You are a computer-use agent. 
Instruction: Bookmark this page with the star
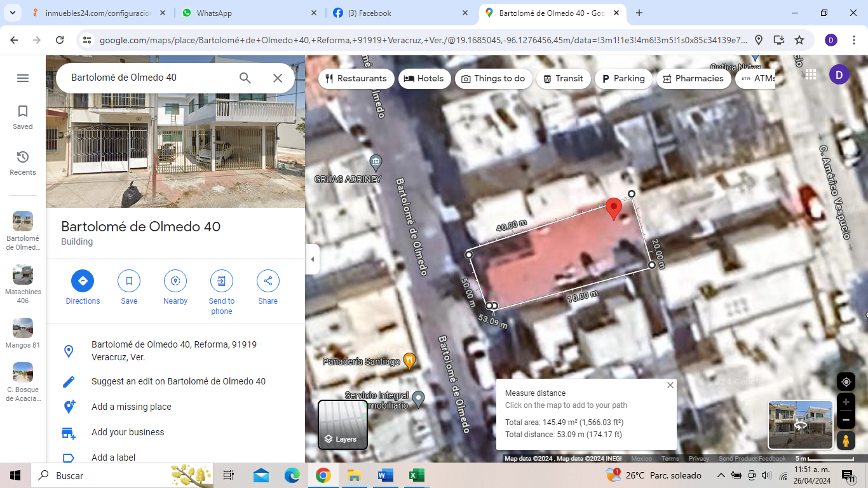(799, 40)
